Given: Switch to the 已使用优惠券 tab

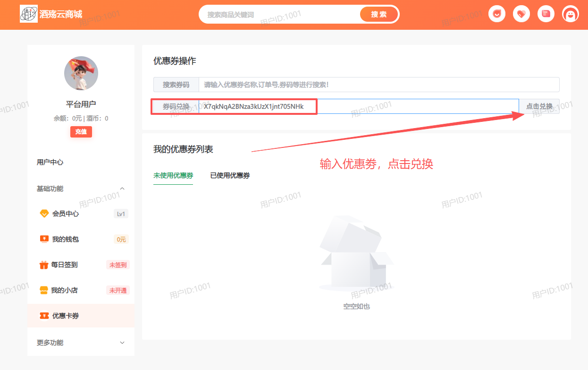Looking at the screenshot, I should tap(229, 175).
